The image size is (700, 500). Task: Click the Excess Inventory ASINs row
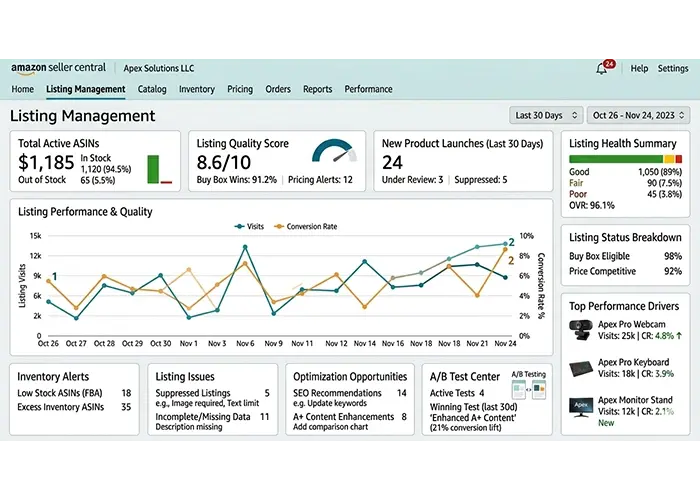(x=74, y=407)
